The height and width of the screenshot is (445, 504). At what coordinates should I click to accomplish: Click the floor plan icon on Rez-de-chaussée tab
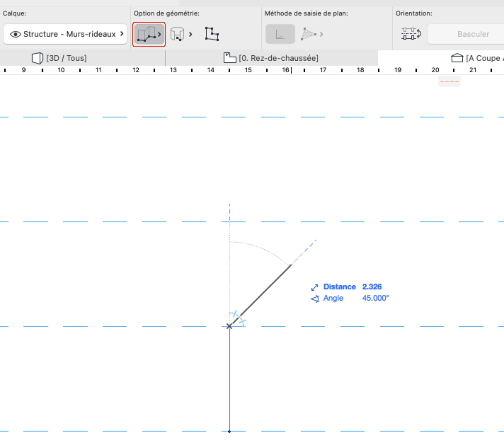(x=230, y=58)
